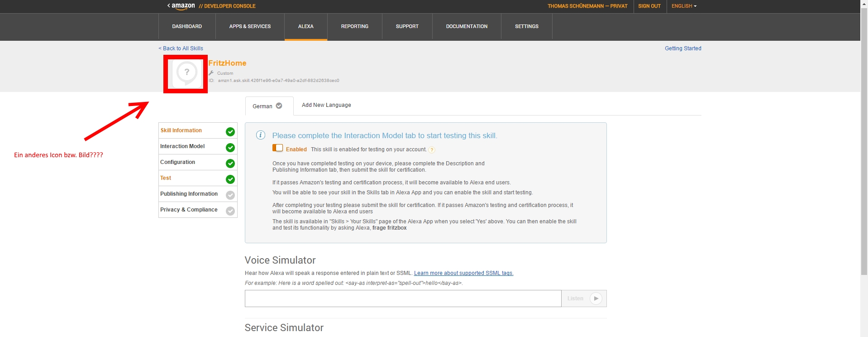Click the grey checkmark for Publishing Information
This screenshot has width=868, height=337.
(x=230, y=195)
